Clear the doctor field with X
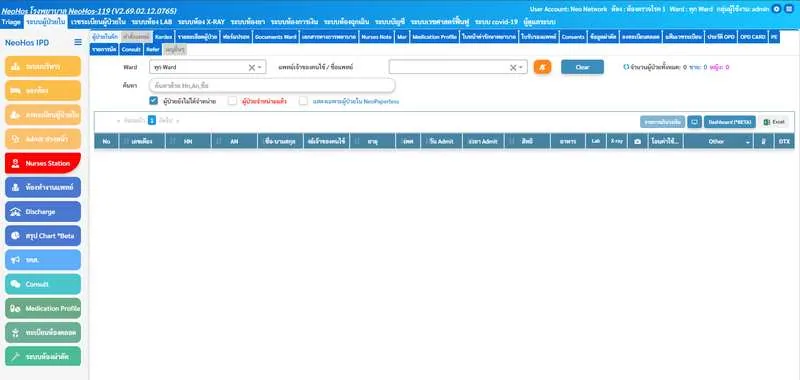Screen dimensions: 800x380 pos(513,67)
